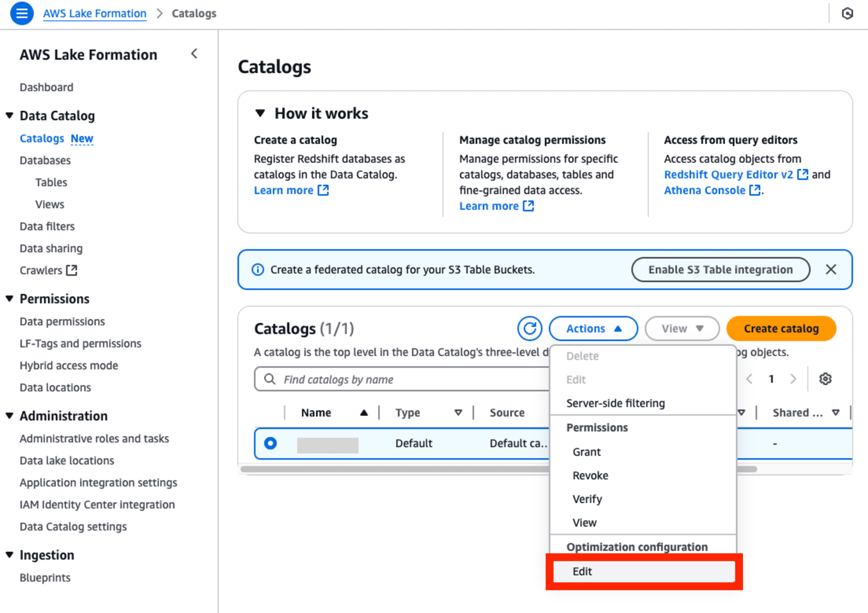Collapse the AWS Lake Formation side panel
The width and height of the screenshot is (868, 613).
194,54
